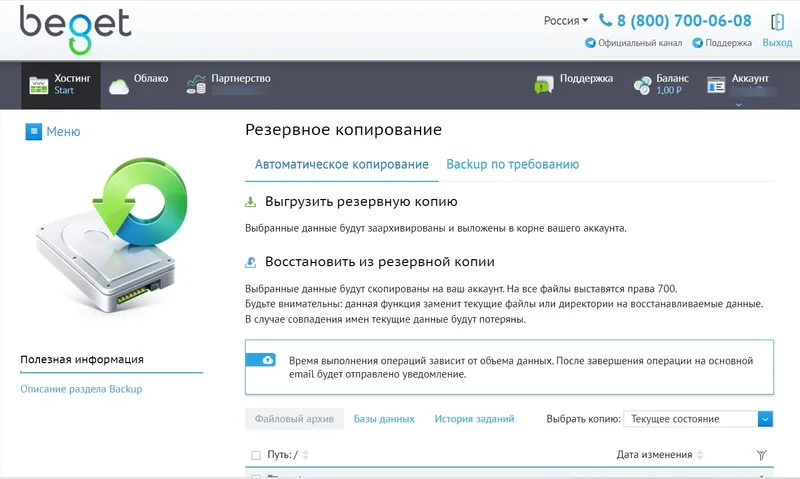The image size is (800, 479).
Task: Click the Выгрузить резервную копию heading
Action: click(361, 201)
